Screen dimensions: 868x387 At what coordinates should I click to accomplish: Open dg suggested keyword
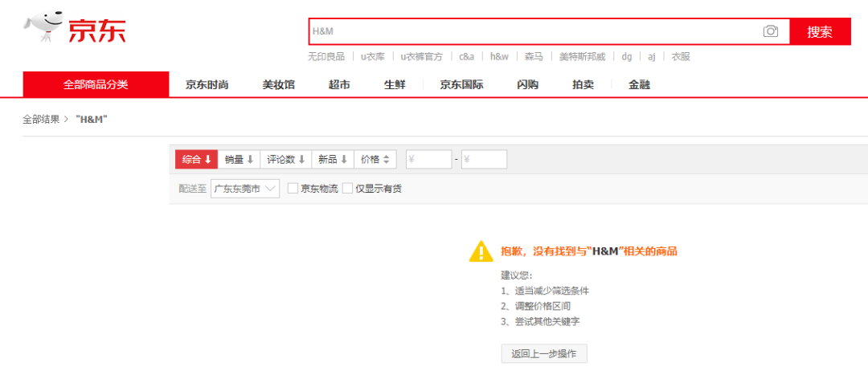click(x=627, y=56)
